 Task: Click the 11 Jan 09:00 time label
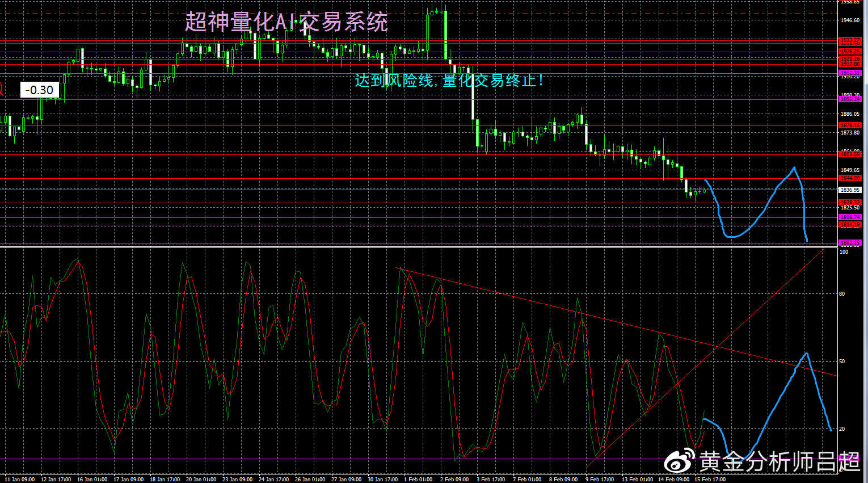pyautogui.click(x=20, y=480)
